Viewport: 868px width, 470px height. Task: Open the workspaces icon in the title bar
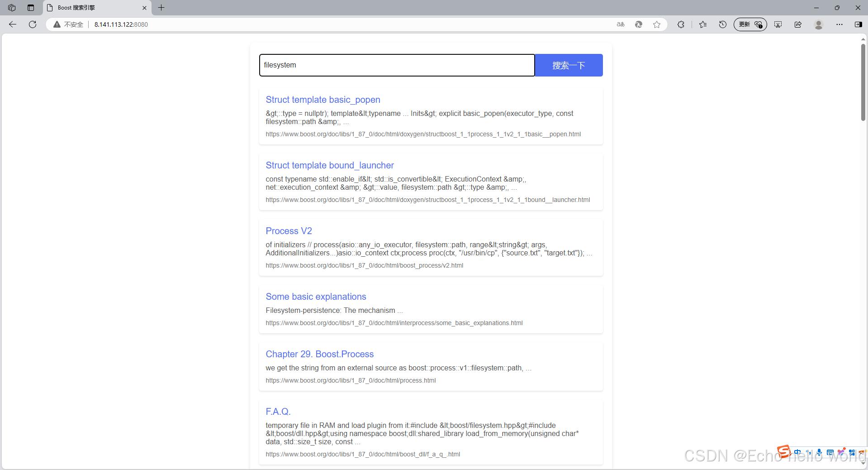click(12, 8)
